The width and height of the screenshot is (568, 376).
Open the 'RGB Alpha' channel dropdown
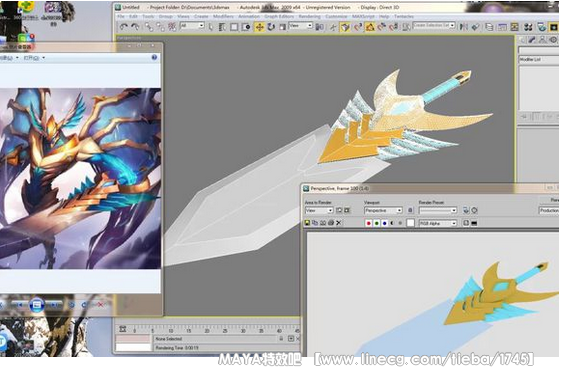pos(438,223)
